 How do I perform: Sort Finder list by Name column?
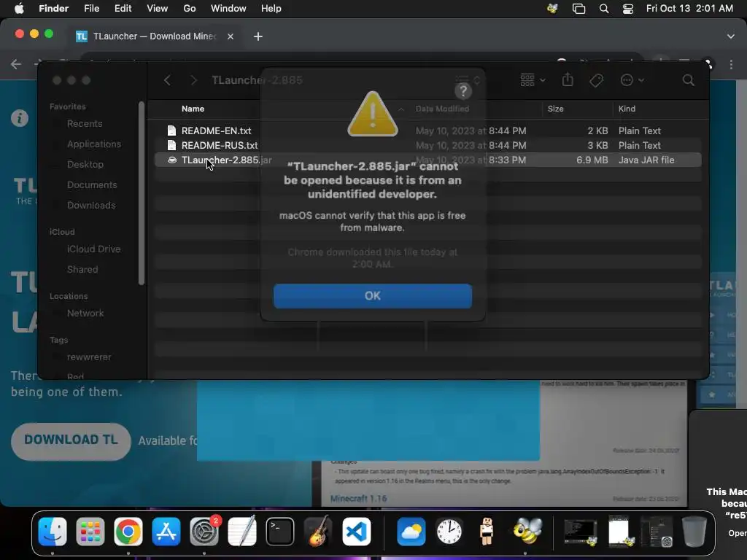click(193, 109)
